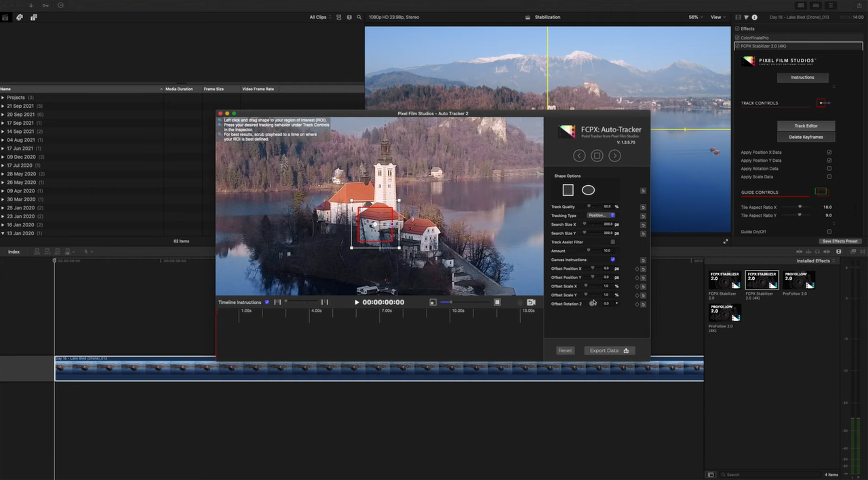
Task: Open the viewer zoom 56% dropdown
Action: click(696, 17)
